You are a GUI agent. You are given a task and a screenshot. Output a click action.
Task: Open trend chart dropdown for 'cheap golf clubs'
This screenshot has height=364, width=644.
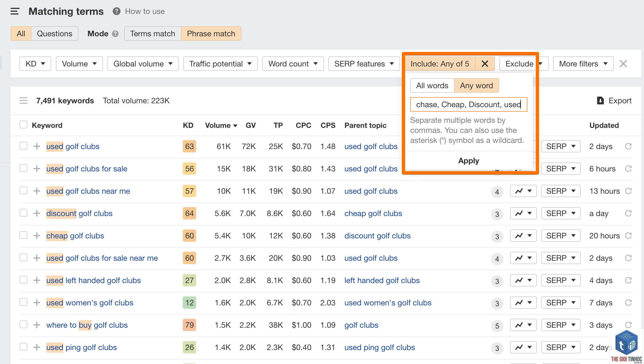523,236
